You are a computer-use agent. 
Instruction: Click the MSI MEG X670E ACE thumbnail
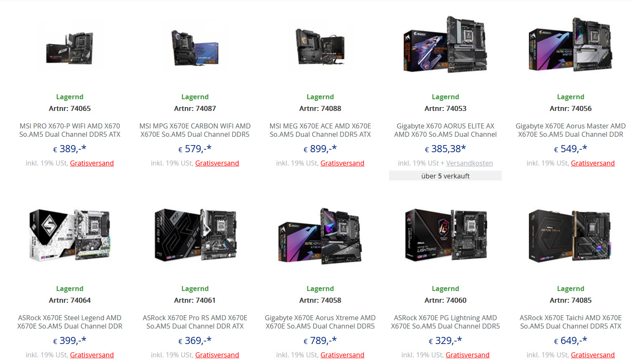tap(320, 47)
